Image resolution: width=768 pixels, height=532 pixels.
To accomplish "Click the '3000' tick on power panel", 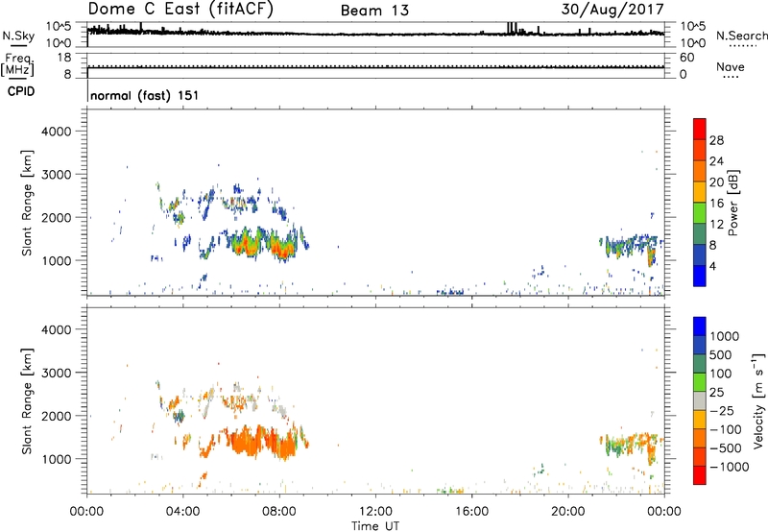I will pyautogui.click(x=57, y=175).
